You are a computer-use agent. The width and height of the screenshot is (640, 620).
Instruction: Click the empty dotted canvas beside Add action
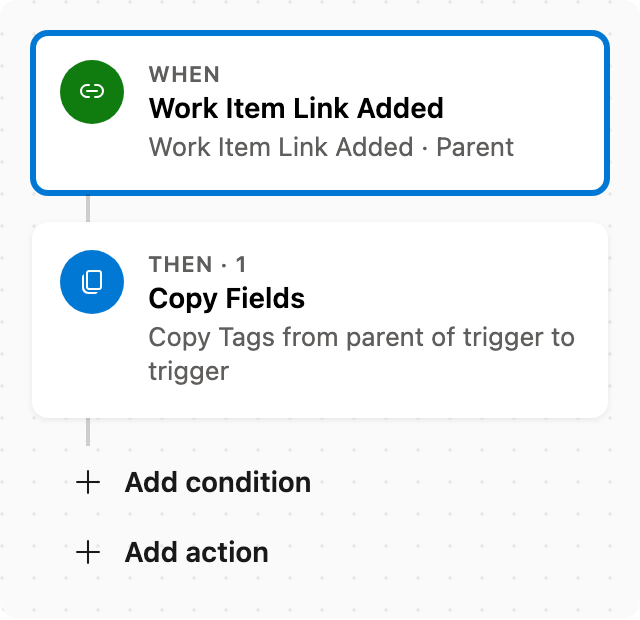pyautogui.click(x=449, y=552)
